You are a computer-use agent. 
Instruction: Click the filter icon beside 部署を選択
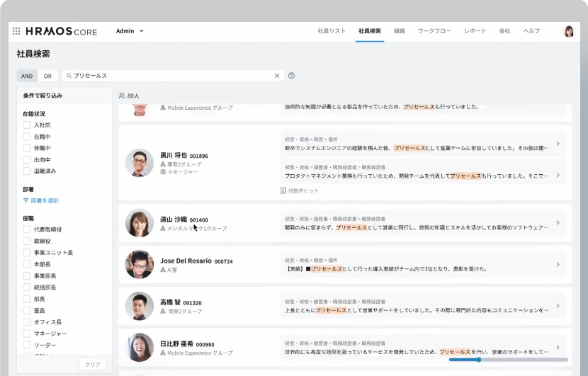coord(26,200)
